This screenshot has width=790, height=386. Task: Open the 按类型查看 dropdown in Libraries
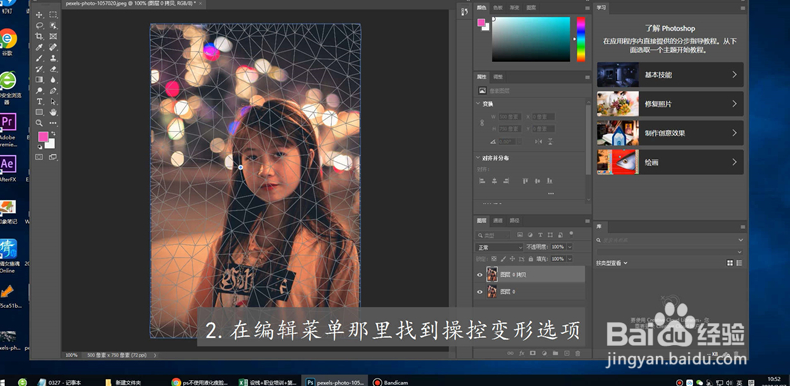(x=612, y=263)
